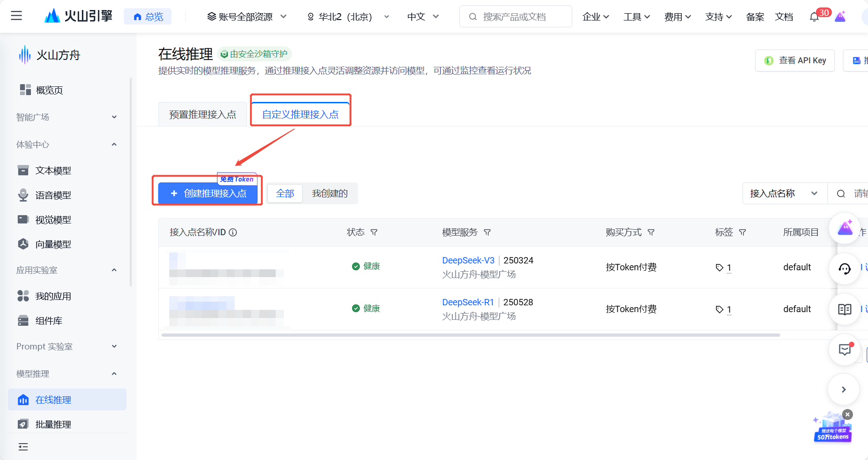Click 备案 in the top bar

[x=755, y=17]
